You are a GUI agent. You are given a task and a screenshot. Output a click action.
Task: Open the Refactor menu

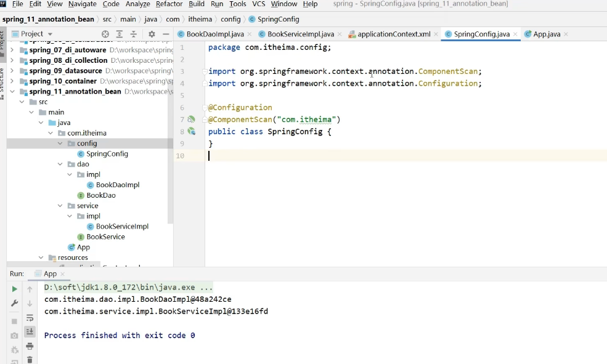click(x=169, y=4)
